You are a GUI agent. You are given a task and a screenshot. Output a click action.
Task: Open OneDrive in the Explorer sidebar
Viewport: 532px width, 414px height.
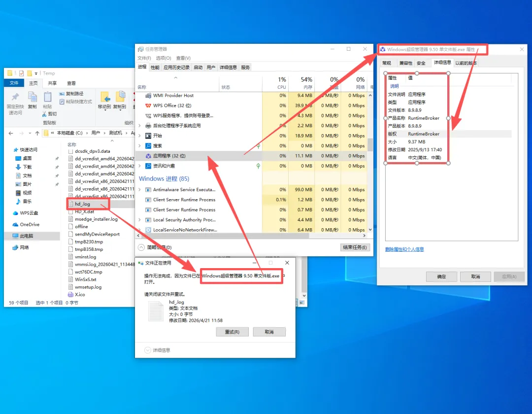point(26,225)
